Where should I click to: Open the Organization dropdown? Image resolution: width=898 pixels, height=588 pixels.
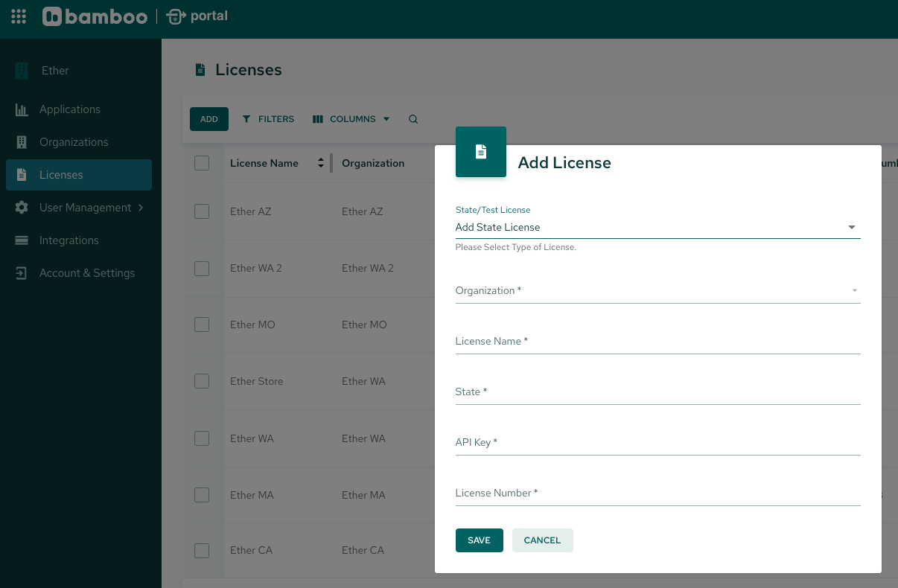657,290
